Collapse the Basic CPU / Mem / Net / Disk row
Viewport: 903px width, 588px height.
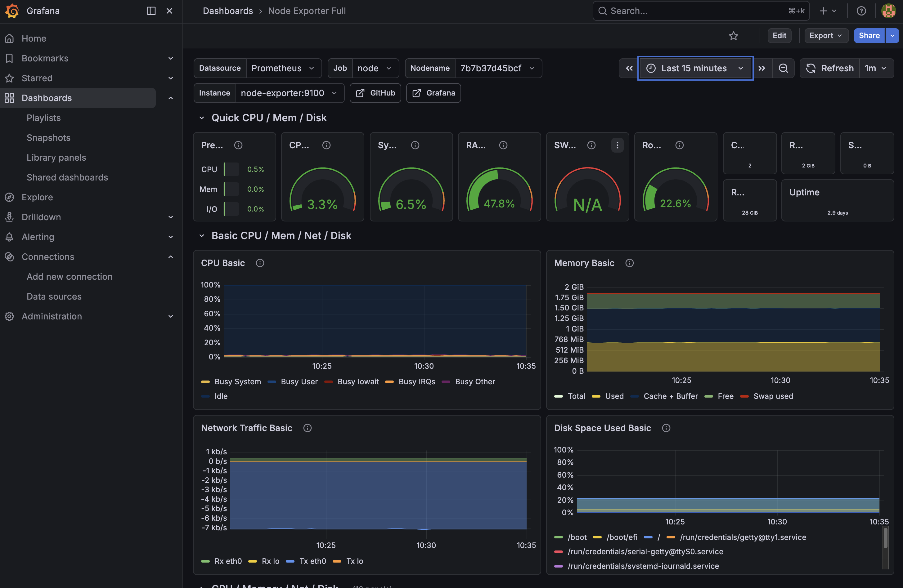(x=202, y=236)
